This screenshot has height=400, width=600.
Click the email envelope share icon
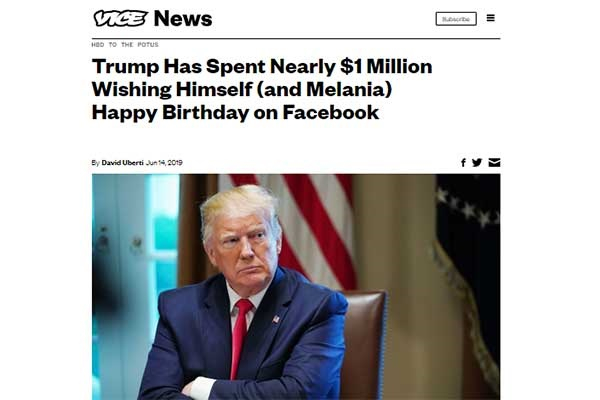click(x=494, y=162)
